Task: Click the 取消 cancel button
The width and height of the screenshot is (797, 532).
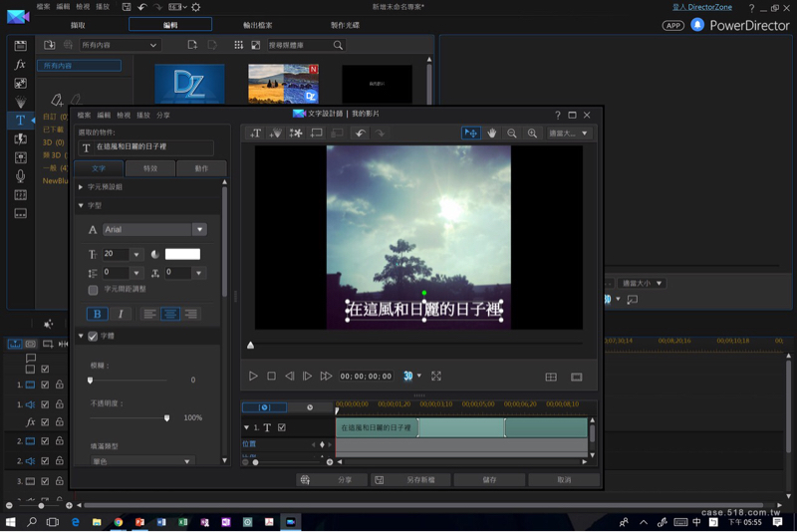Action: (x=564, y=480)
